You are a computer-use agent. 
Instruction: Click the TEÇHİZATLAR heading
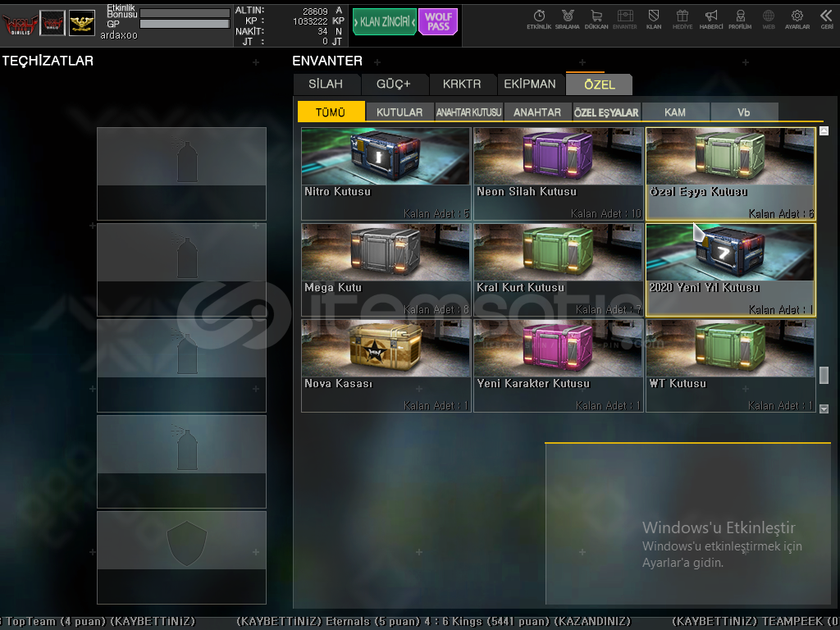click(x=48, y=61)
